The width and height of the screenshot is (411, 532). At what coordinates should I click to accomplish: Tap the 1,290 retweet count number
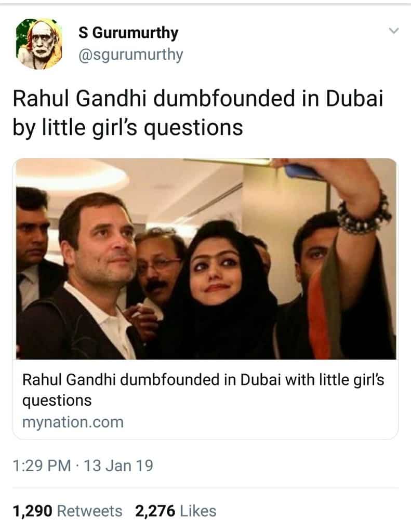(x=32, y=511)
